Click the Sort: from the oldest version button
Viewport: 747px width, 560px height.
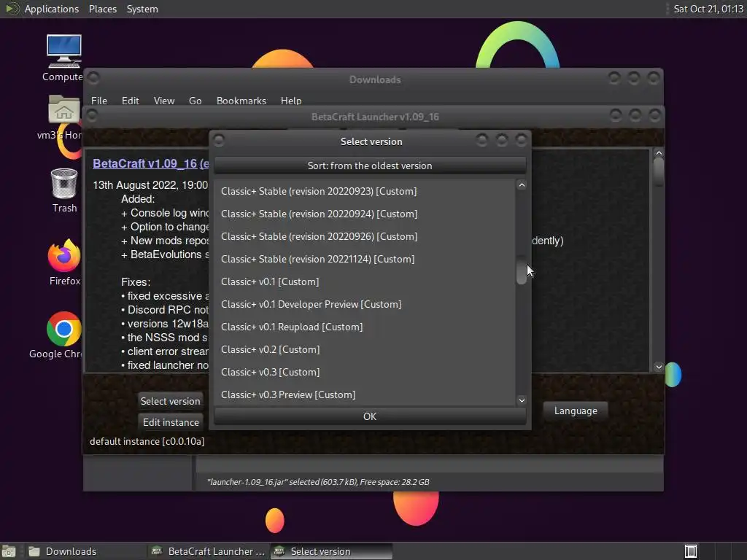tap(370, 166)
